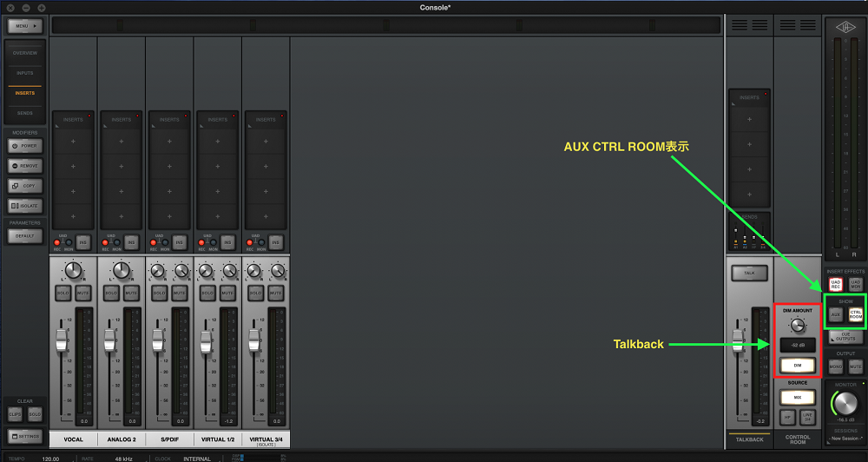
Task: Set insert effects to UAD MON globally
Action: coord(856,284)
